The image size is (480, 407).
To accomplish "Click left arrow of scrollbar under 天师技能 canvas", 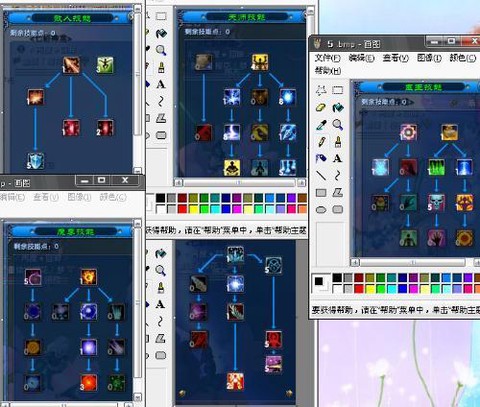I will (179, 183).
